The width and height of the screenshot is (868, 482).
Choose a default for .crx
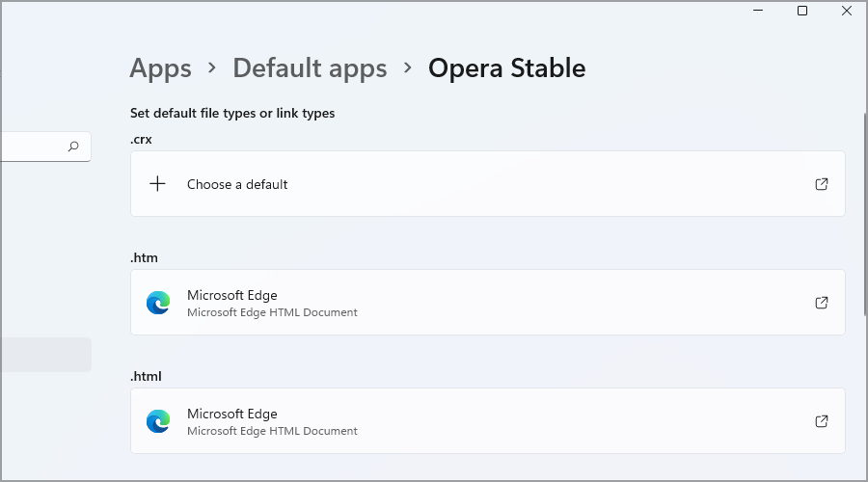[x=488, y=184]
